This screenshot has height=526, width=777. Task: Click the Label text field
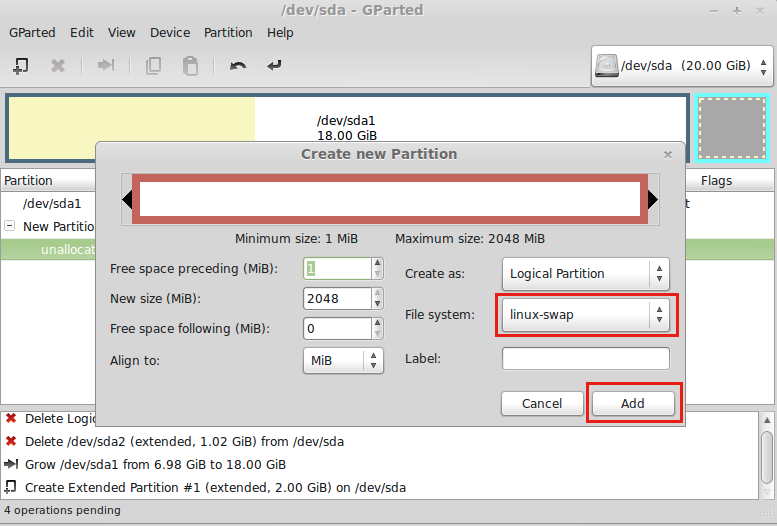point(585,359)
